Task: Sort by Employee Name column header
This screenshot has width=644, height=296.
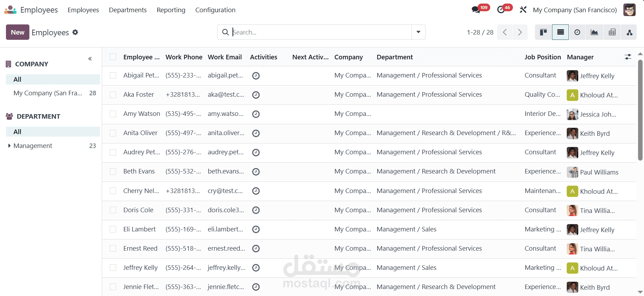Action: [x=141, y=57]
